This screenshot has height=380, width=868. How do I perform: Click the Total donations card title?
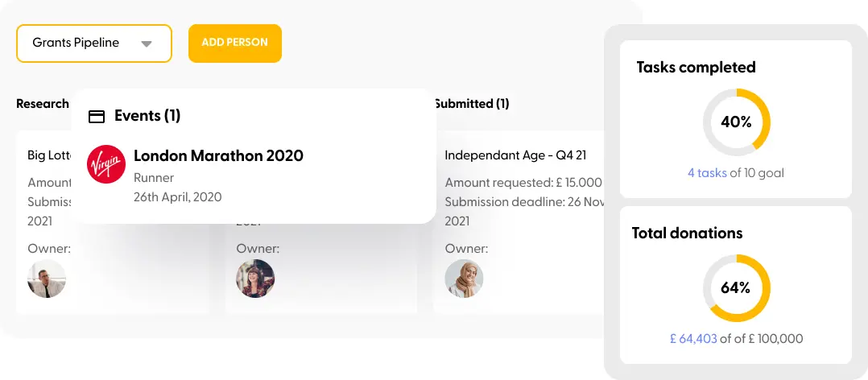coord(687,233)
